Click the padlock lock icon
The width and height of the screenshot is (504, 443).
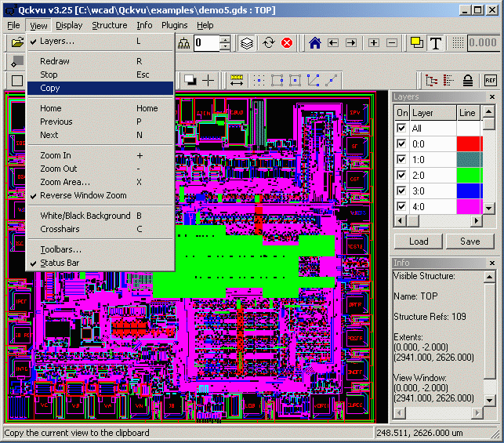click(x=468, y=81)
